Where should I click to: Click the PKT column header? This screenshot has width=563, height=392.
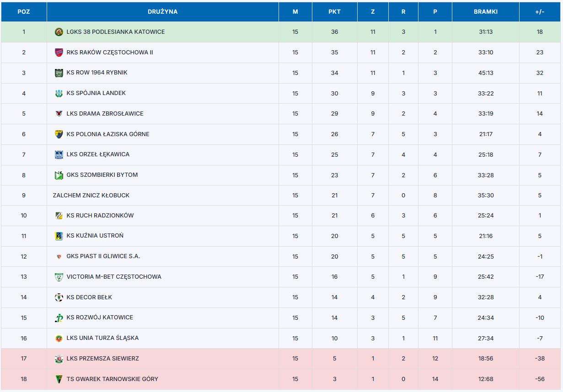334,12
